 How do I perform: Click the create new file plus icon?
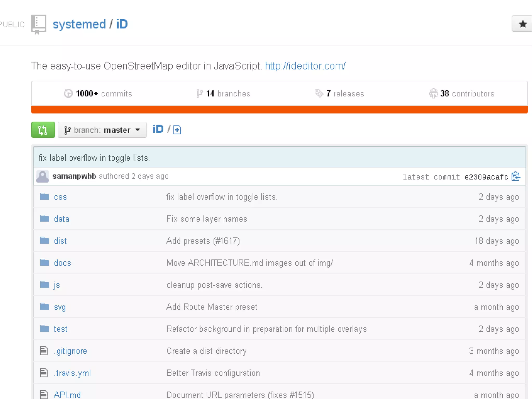pos(177,130)
